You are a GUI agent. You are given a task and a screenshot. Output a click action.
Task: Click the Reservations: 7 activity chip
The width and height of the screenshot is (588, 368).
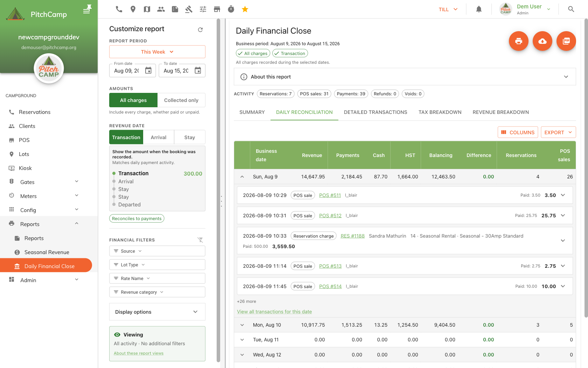[275, 94]
